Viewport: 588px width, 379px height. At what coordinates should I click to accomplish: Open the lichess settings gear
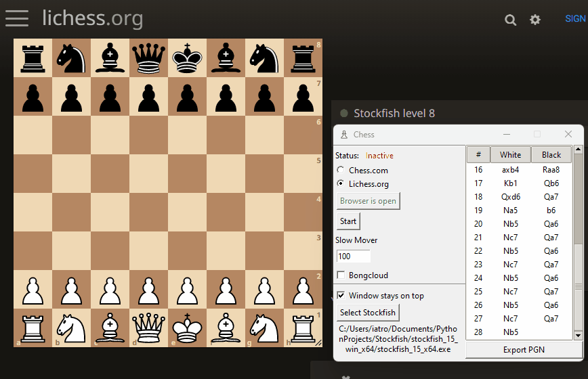pos(535,20)
